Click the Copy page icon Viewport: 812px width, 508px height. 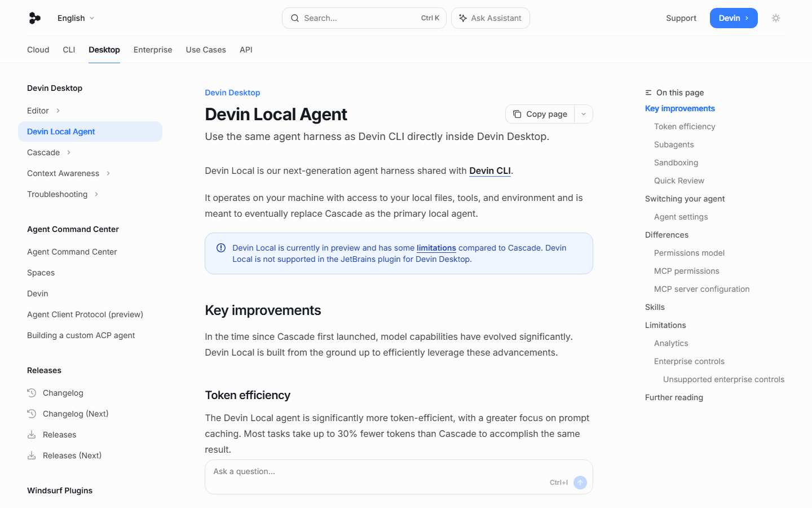click(x=517, y=114)
